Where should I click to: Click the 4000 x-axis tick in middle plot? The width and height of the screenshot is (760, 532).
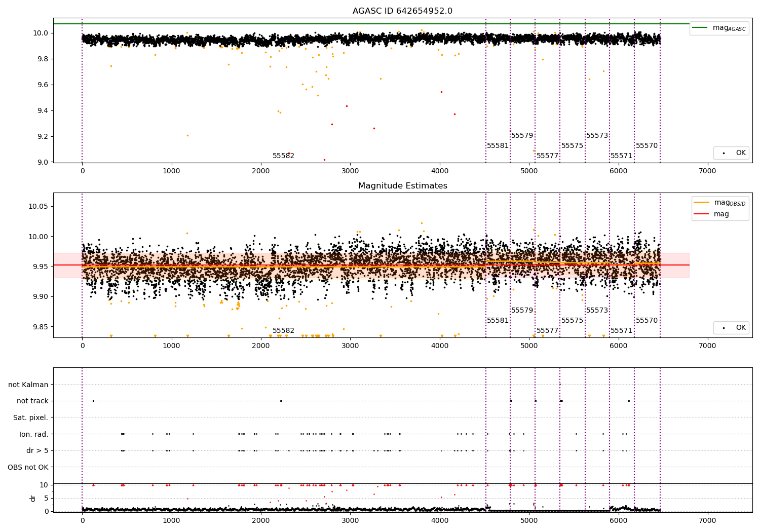(440, 346)
